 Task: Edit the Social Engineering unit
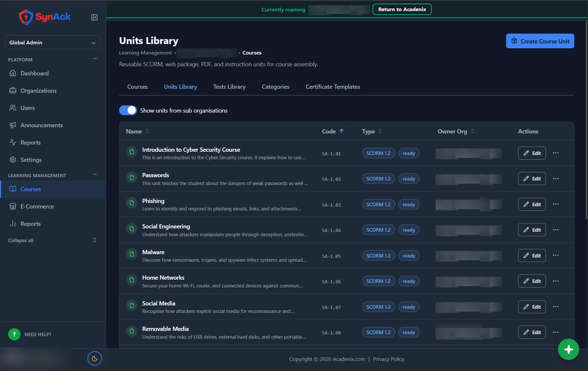point(532,230)
